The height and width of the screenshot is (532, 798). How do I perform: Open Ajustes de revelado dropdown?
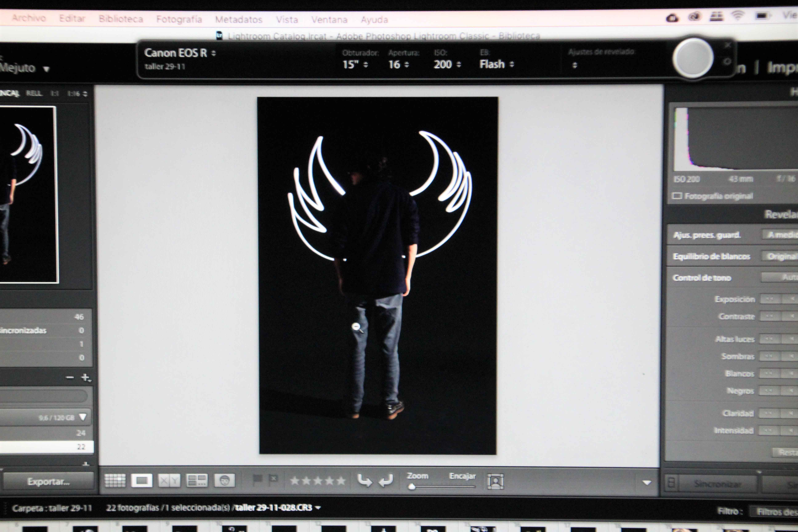pos(574,65)
